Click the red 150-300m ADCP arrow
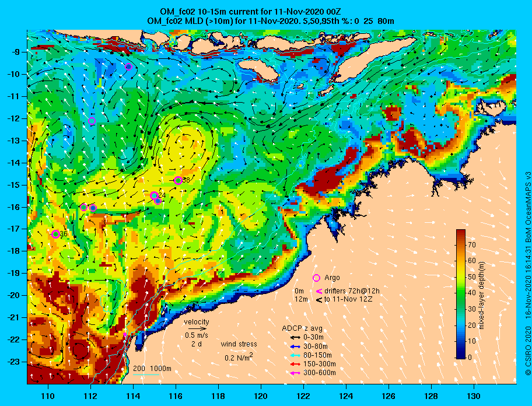This screenshot has height=406, width=532. tap(296, 364)
